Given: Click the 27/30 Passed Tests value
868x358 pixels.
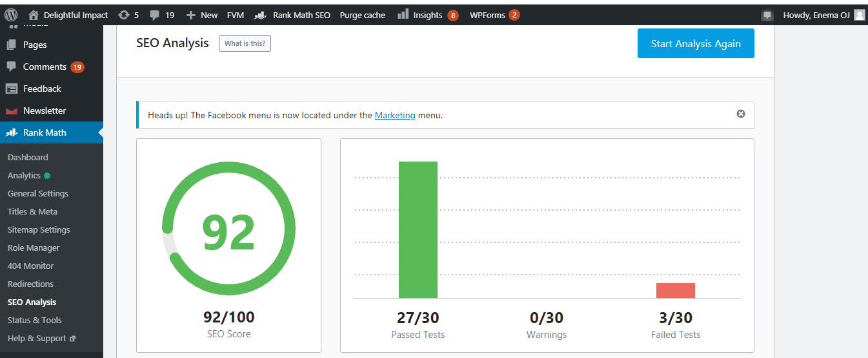Looking at the screenshot, I should coord(418,317).
